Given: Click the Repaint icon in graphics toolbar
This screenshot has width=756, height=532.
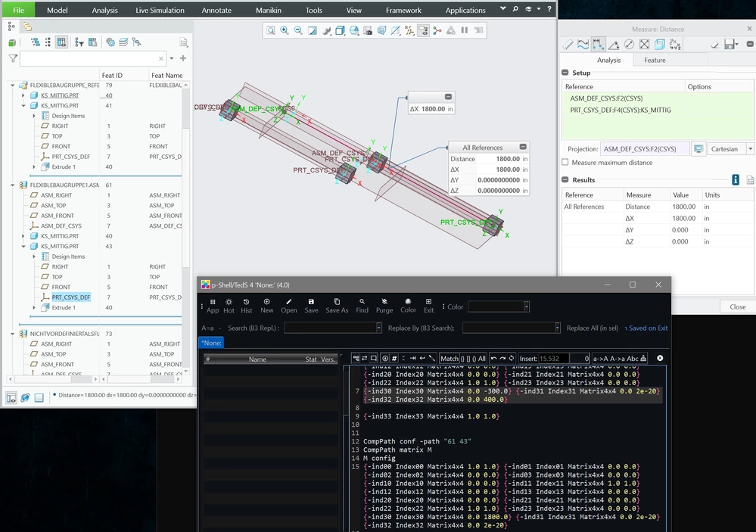Looking at the screenshot, I should pos(313,30).
